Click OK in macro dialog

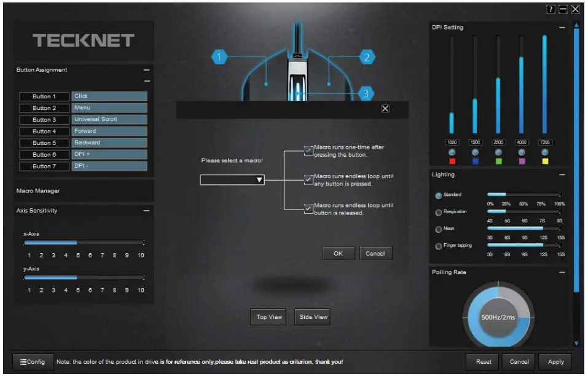pyautogui.click(x=339, y=253)
